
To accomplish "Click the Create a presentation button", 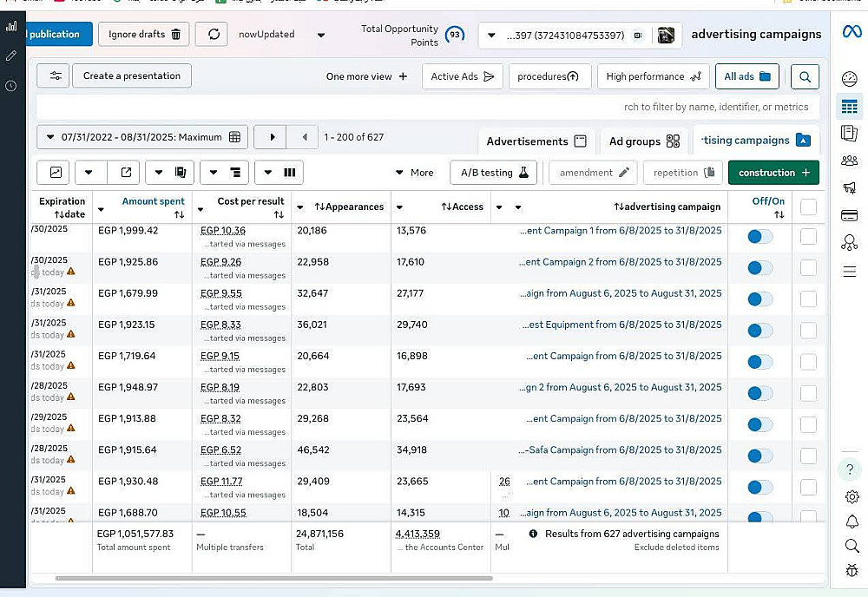I will point(132,76).
